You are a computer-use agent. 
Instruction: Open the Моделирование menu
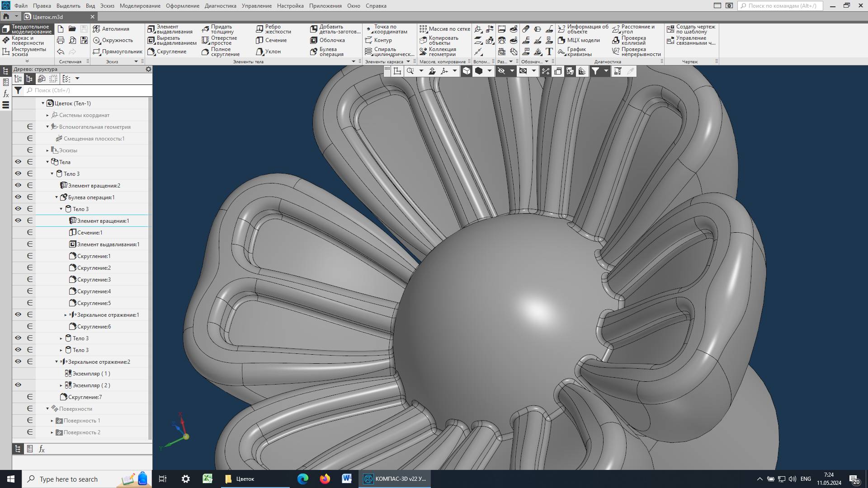tap(140, 6)
